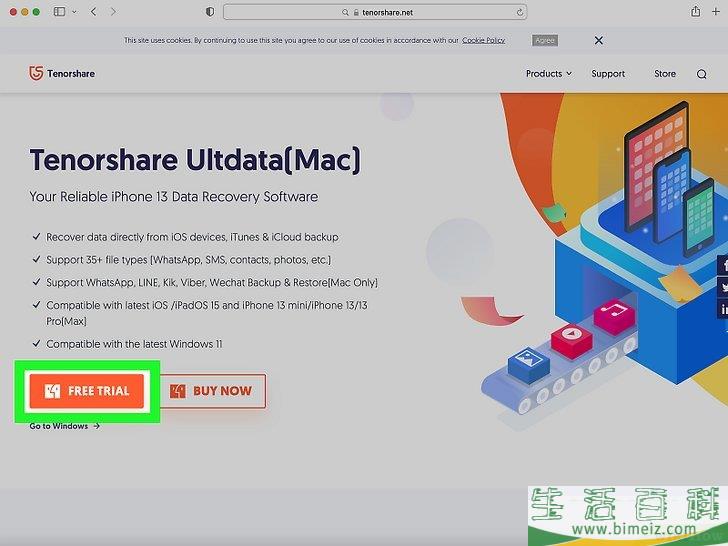This screenshot has width=728, height=546.
Task: Click the tenorshare.net address bar
Action: [x=375, y=12]
